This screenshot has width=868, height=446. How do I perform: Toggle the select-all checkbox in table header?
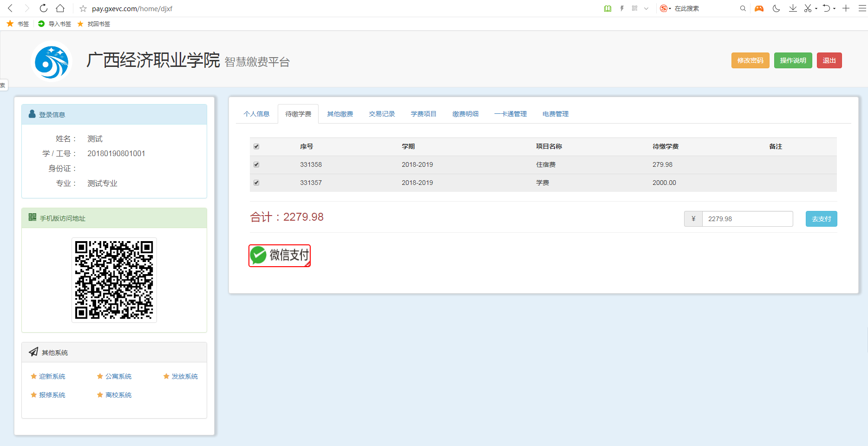[x=256, y=146]
